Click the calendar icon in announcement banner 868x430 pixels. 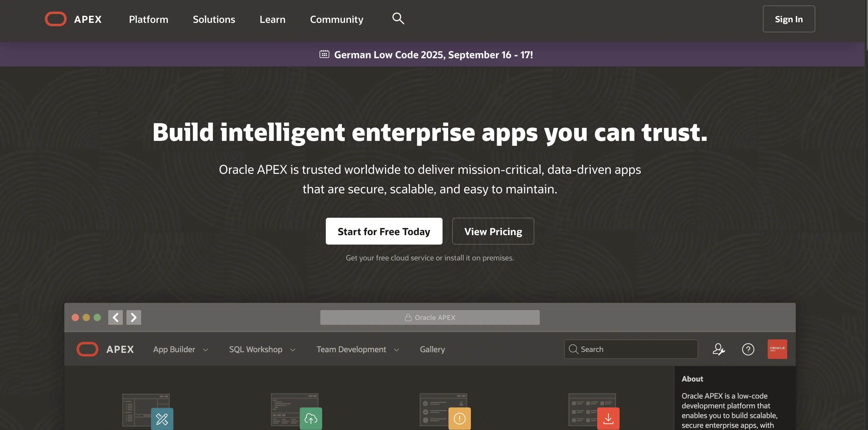(324, 54)
